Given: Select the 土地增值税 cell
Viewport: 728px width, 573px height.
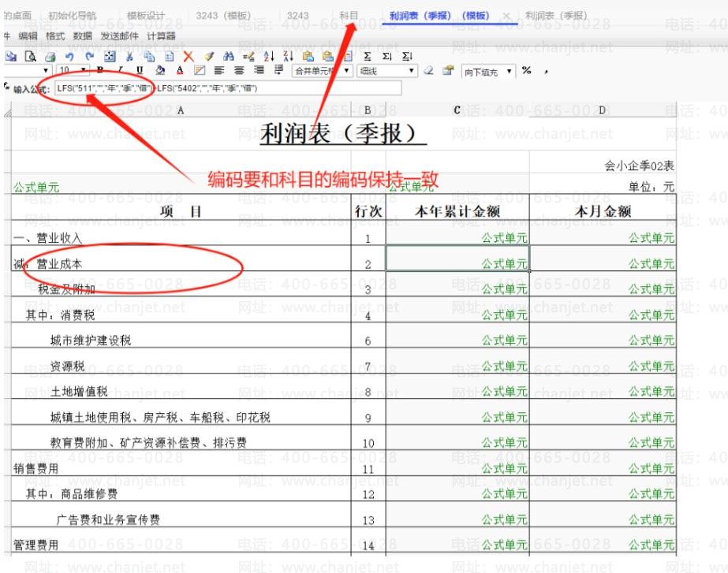Looking at the screenshot, I should coord(181,386).
